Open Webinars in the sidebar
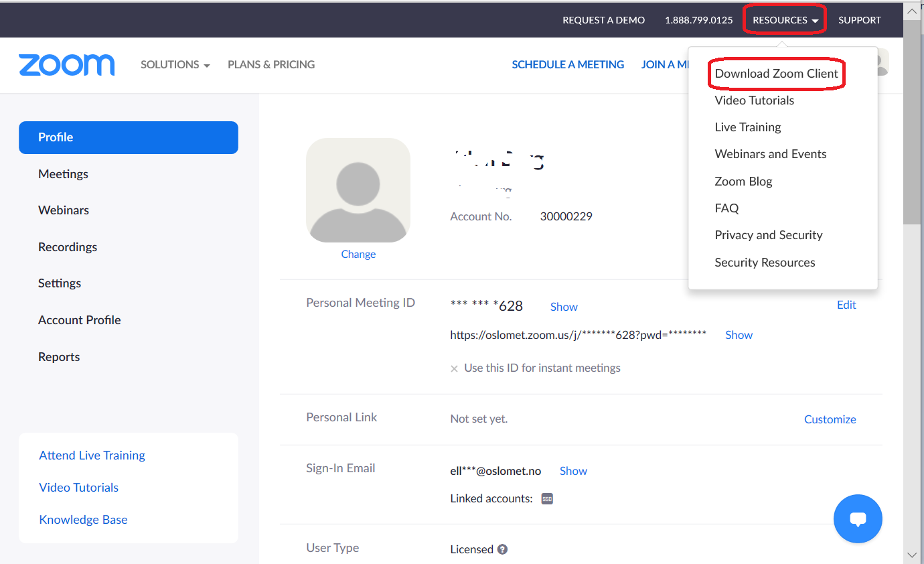924x564 pixels. (64, 210)
